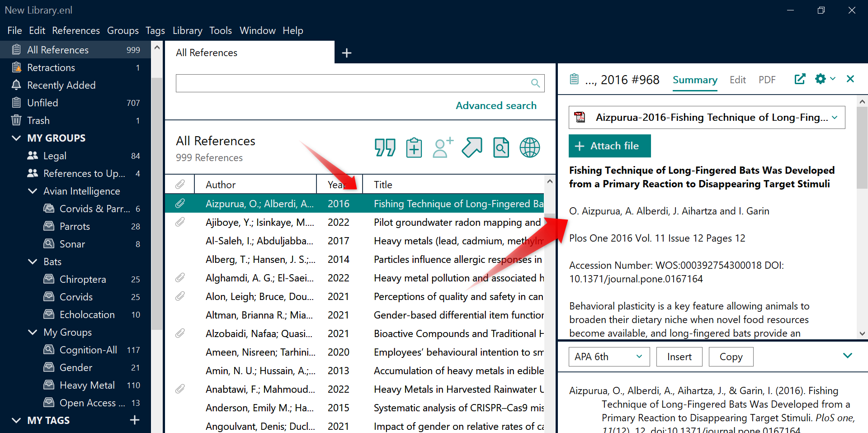Viewport: 868px width, 433px height.
Task: Click the Attach file button
Action: pyautogui.click(x=609, y=146)
